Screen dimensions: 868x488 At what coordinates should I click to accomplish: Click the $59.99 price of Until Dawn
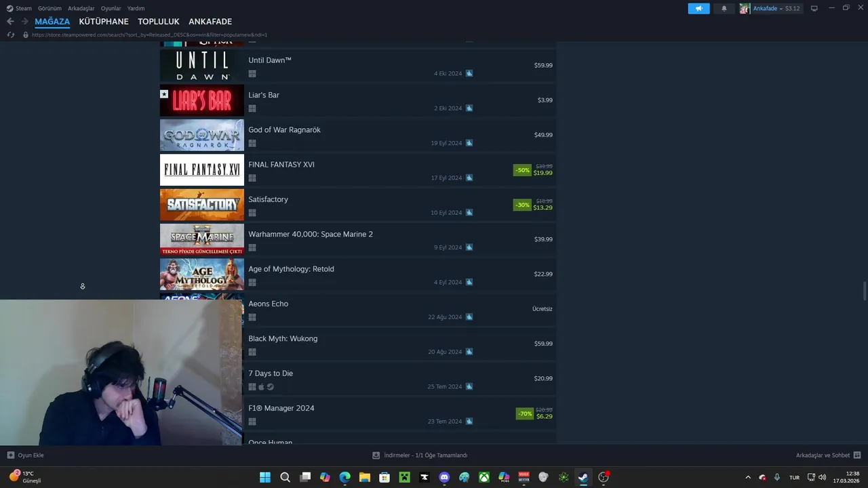click(x=543, y=65)
